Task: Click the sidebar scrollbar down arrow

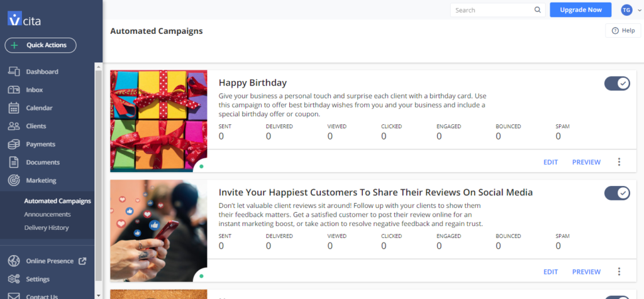Action: coord(98,295)
